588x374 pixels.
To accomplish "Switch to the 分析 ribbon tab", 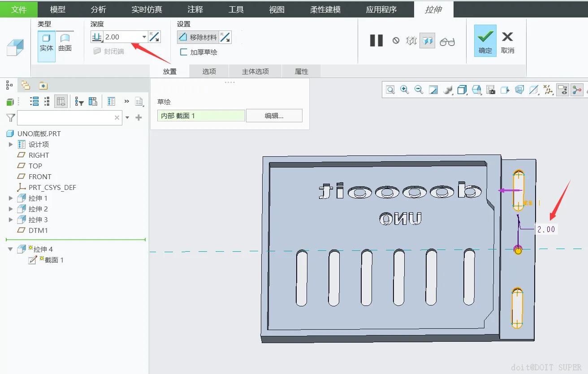I will click(x=99, y=9).
